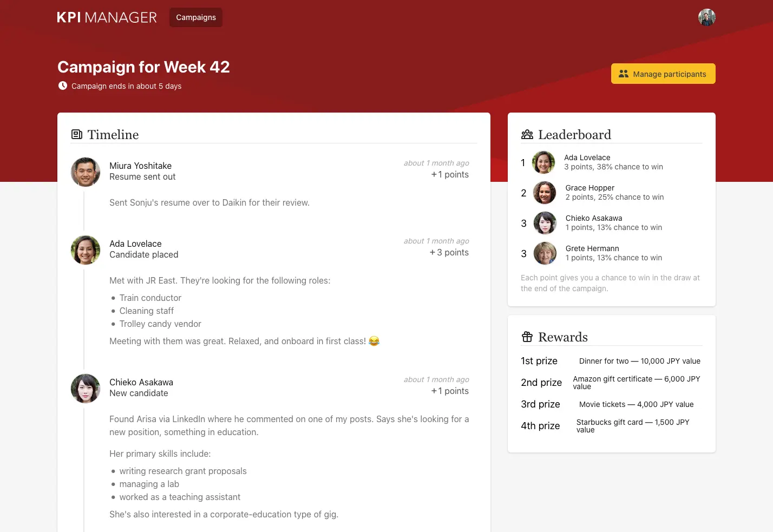Viewport: 773px width, 532px height.
Task: Click Miura Yoshitake's timeline avatar
Action: tap(86, 172)
